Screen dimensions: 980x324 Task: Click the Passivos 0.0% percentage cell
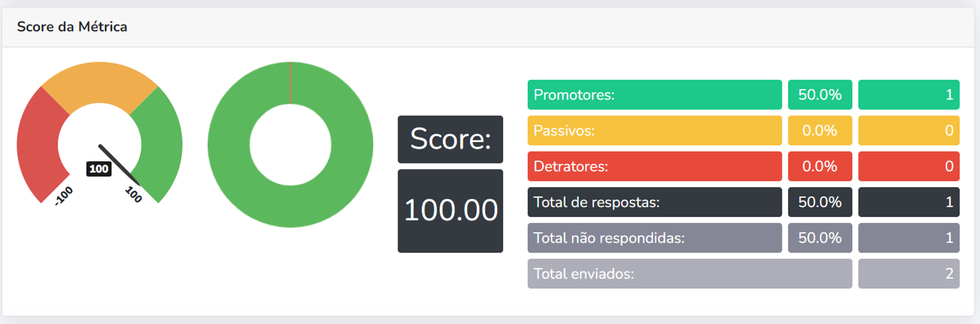[820, 130]
